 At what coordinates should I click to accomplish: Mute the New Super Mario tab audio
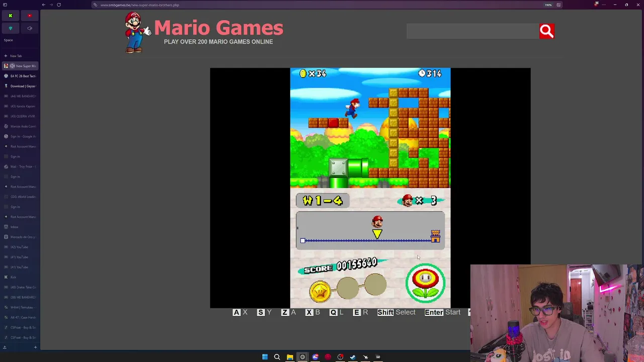[13, 66]
